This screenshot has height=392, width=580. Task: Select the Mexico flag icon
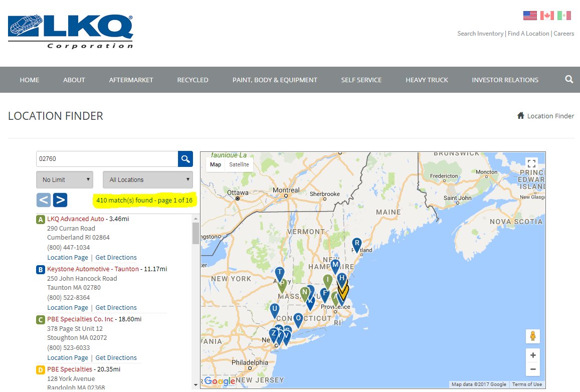564,16
